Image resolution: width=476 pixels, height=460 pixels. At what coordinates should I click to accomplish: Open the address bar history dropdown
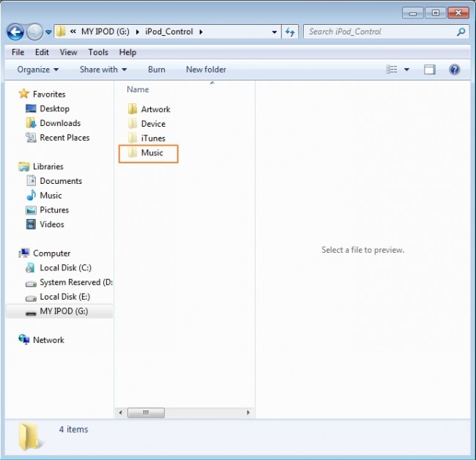pyautogui.click(x=275, y=32)
